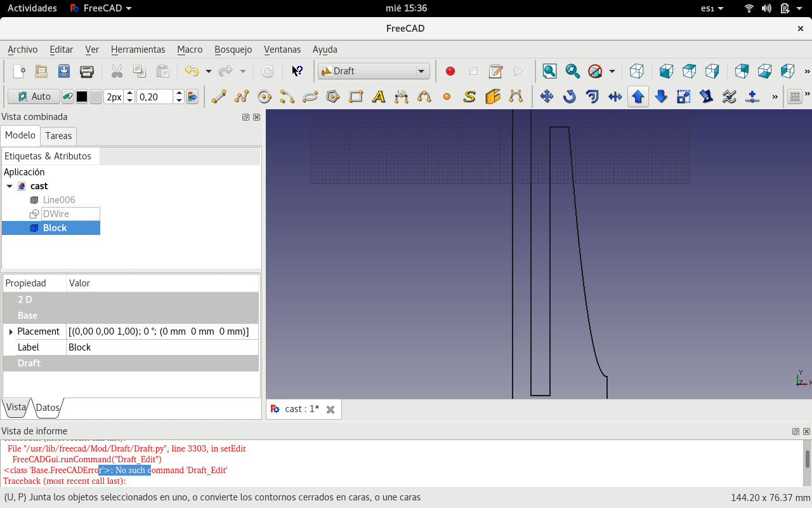Expand the Placement property row
Screen dimensions: 812x508
(x=11, y=331)
